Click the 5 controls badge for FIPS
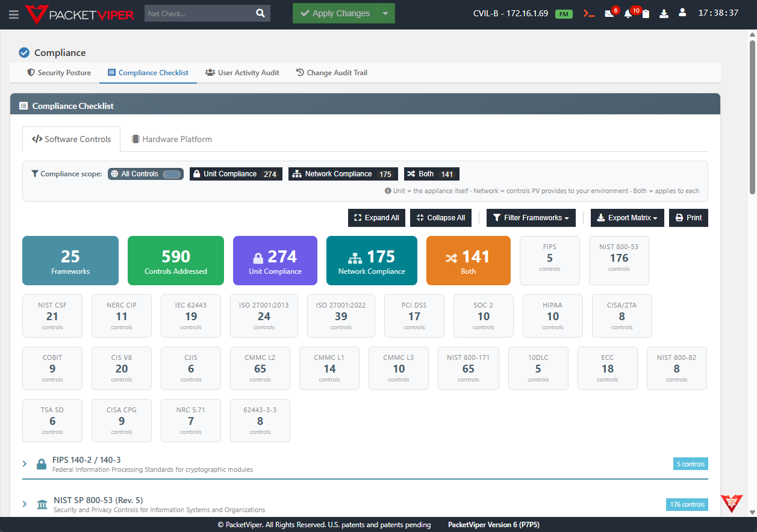 [x=691, y=464]
